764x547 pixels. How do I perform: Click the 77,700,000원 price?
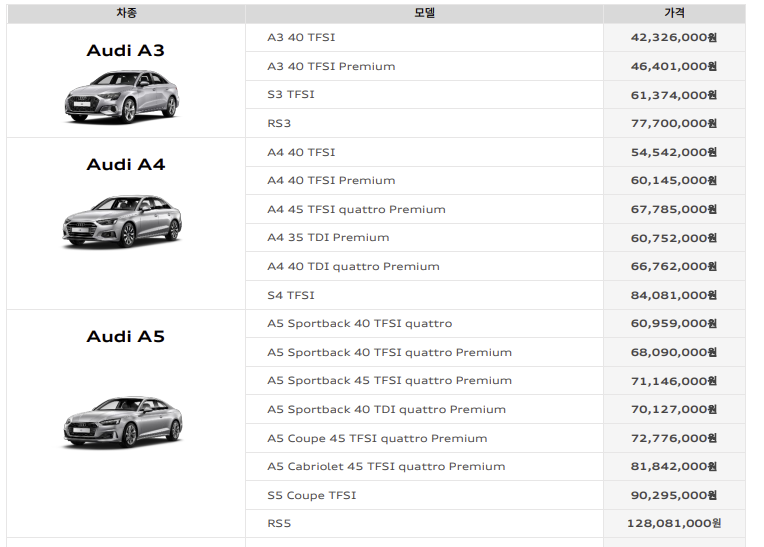pos(674,123)
